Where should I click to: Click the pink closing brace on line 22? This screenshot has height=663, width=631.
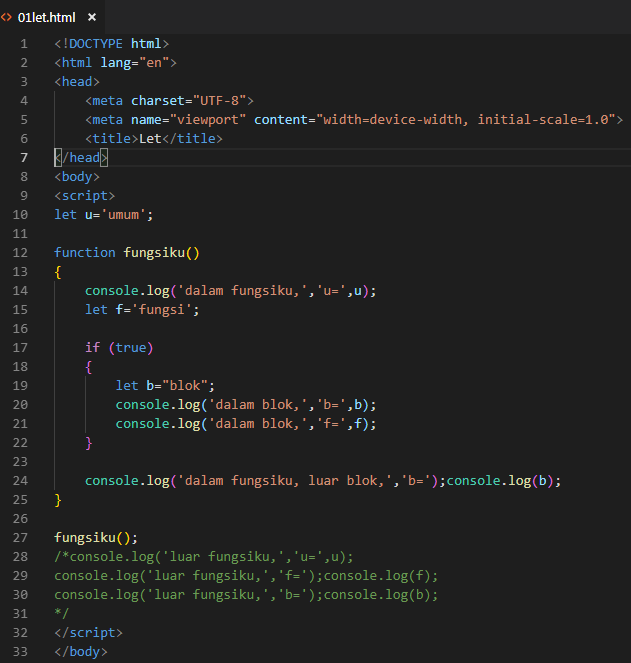point(89,443)
